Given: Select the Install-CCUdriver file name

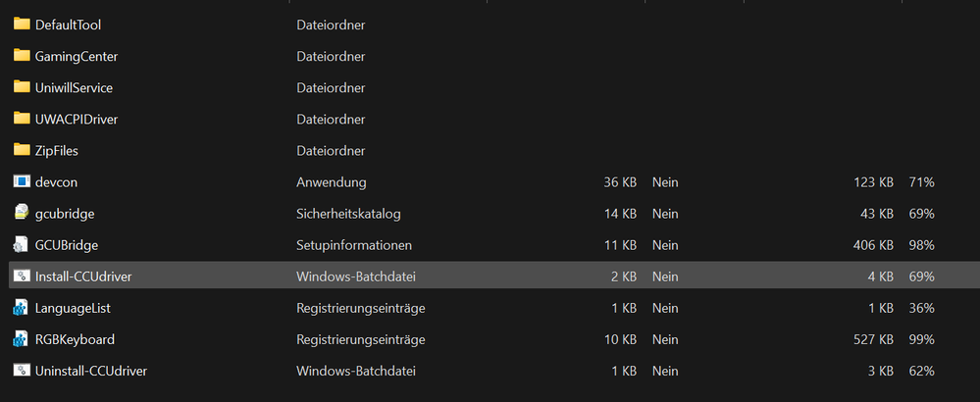Looking at the screenshot, I should coord(83,276).
